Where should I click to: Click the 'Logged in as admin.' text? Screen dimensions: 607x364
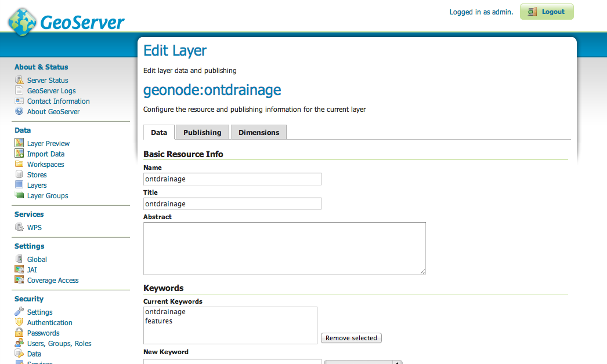click(x=481, y=12)
